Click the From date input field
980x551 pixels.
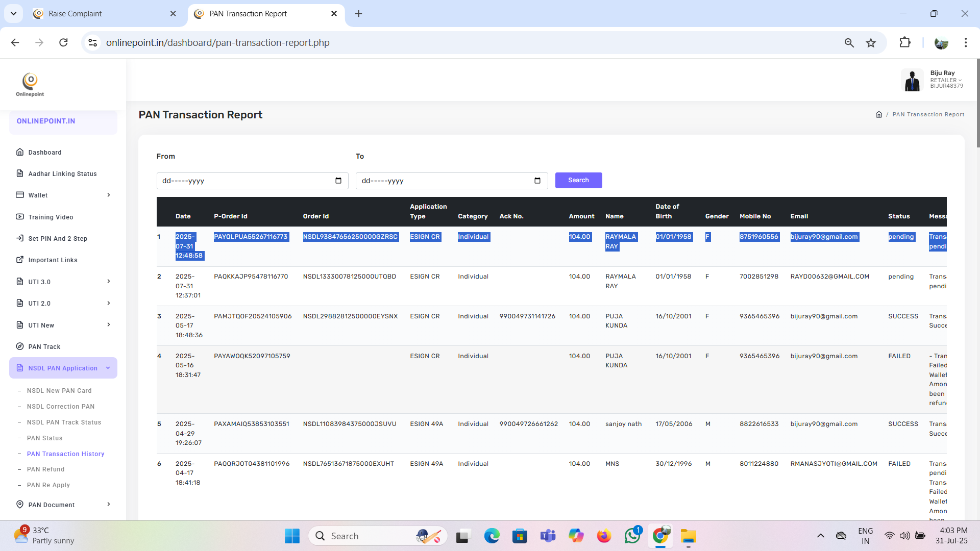coord(245,181)
